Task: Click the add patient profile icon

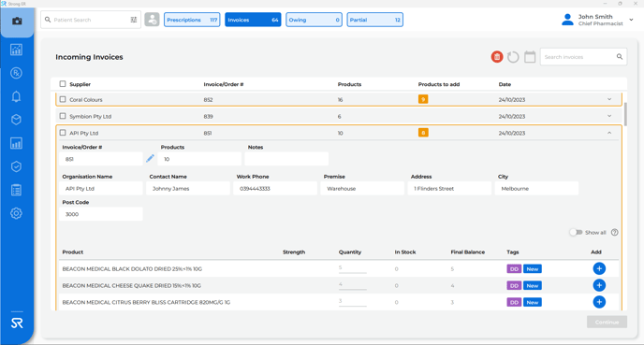Action: (x=152, y=20)
